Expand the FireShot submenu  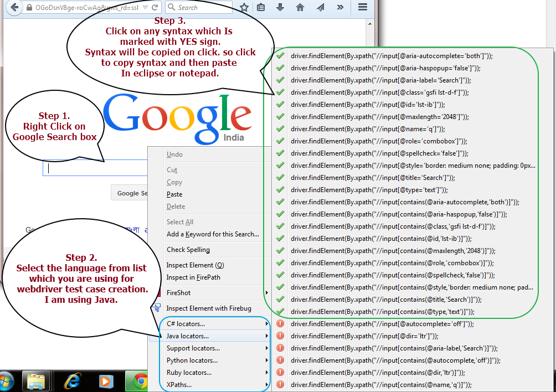point(210,293)
